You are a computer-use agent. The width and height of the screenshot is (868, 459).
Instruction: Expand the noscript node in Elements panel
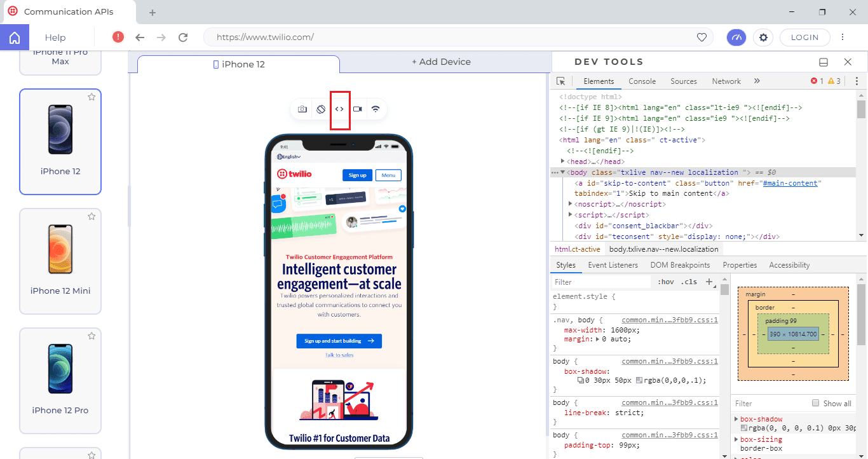(570, 203)
